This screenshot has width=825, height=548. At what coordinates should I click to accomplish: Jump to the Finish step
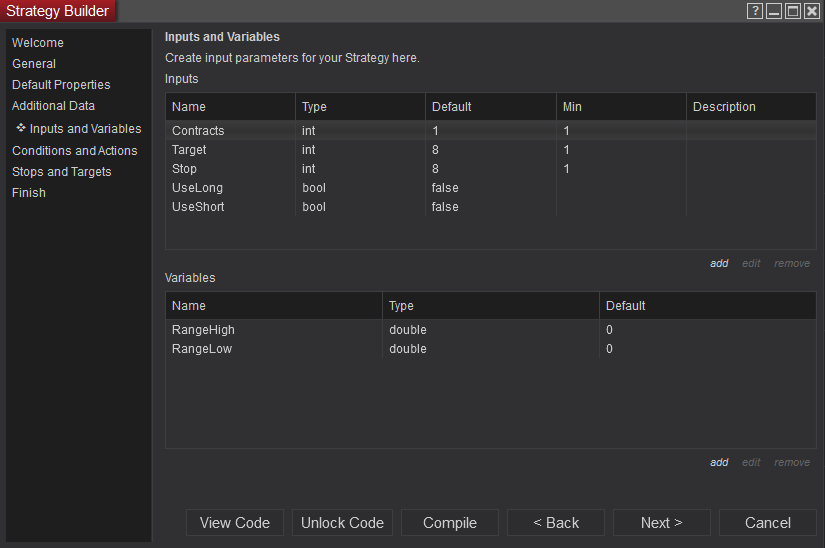pos(29,193)
